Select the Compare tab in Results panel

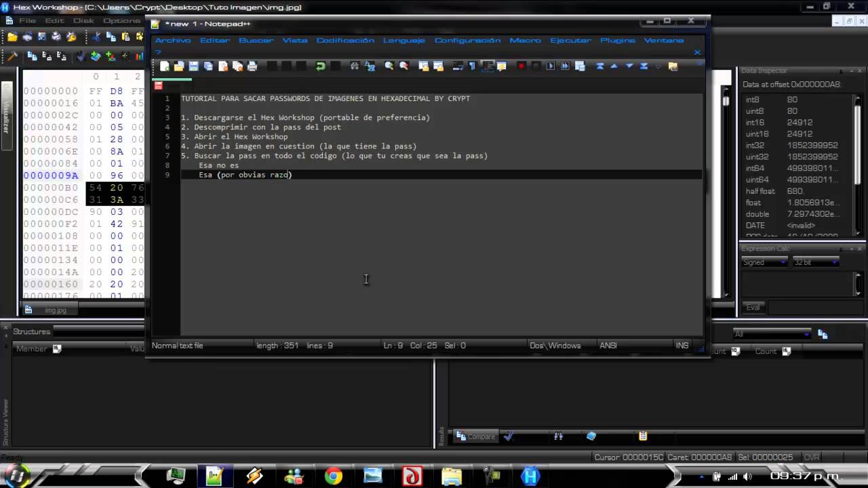pyautogui.click(x=476, y=436)
